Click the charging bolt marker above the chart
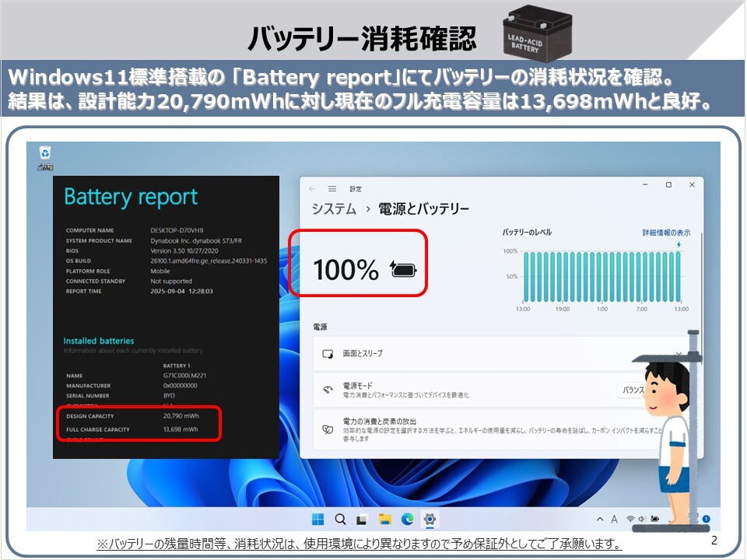Image resolution: width=747 pixels, height=560 pixels. point(679,245)
